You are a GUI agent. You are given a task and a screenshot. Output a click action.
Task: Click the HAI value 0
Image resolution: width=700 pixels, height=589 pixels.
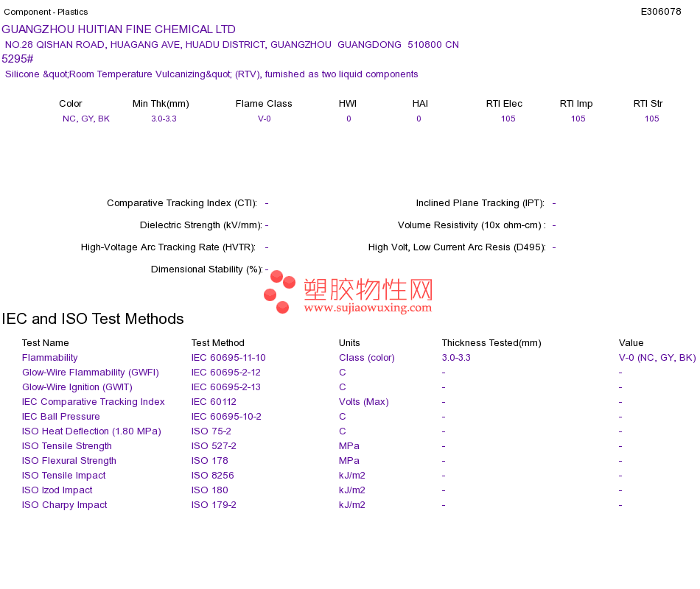tap(419, 119)
